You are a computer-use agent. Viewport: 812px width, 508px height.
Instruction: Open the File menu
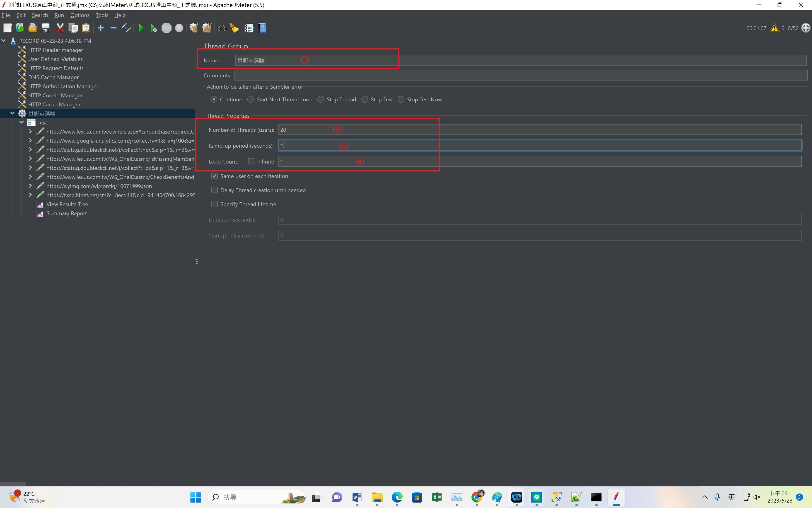pos(6,15)
